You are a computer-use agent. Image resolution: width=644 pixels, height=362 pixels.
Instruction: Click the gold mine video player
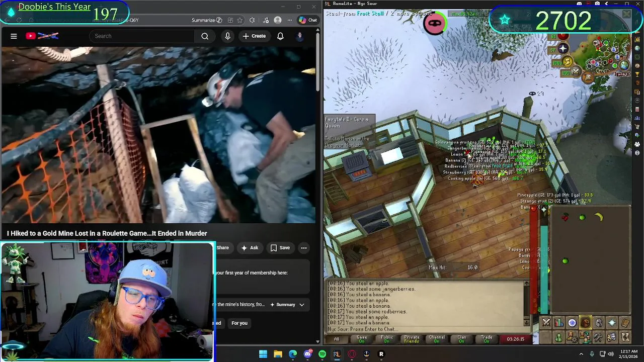(x=158, y=135)
